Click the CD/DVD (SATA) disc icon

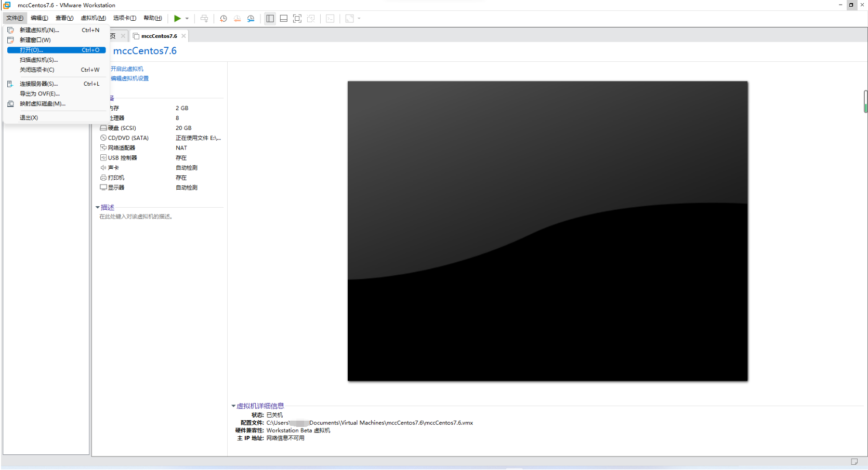[x=103, y=138]
